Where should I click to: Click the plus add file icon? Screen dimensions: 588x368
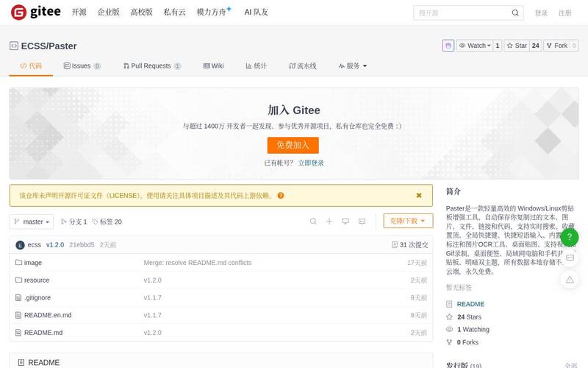tap(329, 222)
